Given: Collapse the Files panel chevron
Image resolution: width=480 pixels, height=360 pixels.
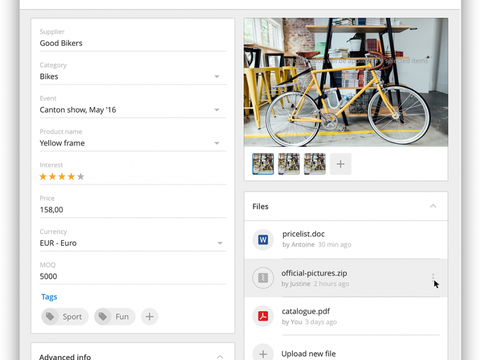Looking at the screenshot, I should click(x=433, y=206).
